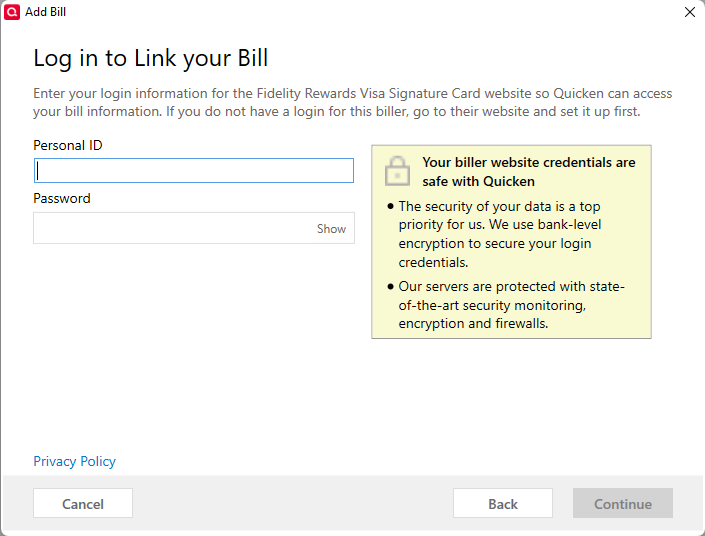705x536 pixels.
Task: Click the Continue button
Action: pos(623,503)
